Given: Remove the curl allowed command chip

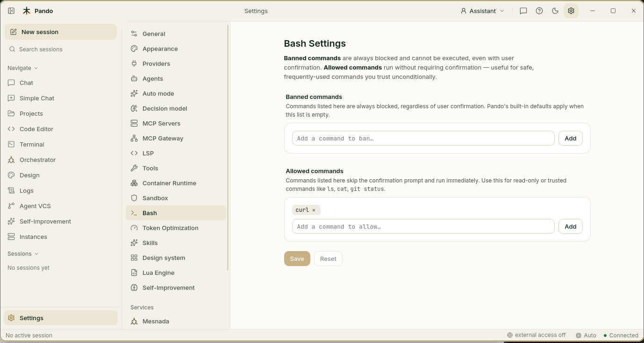Looking at the screenshot, I should coord(314,210).
